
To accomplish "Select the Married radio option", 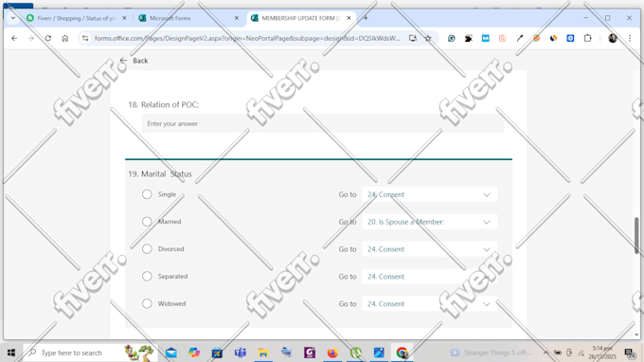I will [147, 222].
